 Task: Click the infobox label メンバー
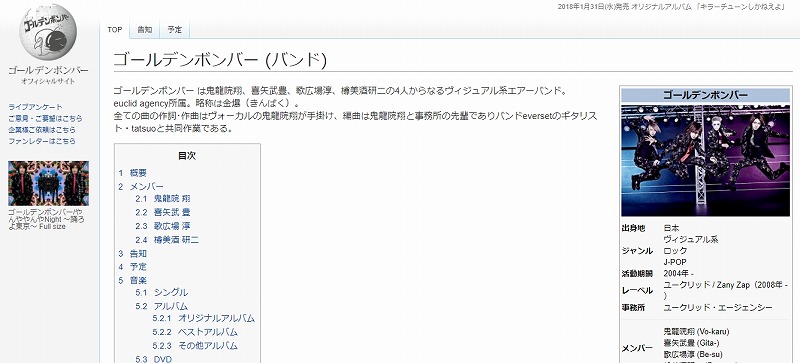[637, 348]
